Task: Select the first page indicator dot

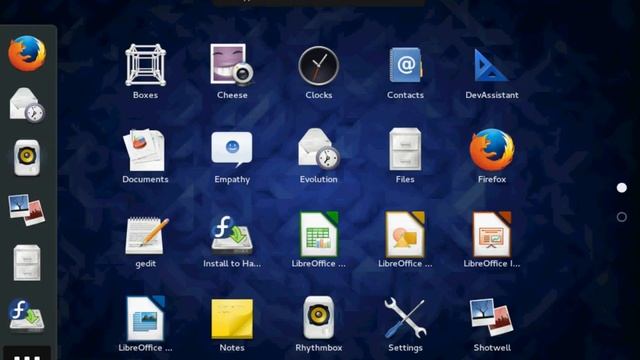Action: pos(622,187)
